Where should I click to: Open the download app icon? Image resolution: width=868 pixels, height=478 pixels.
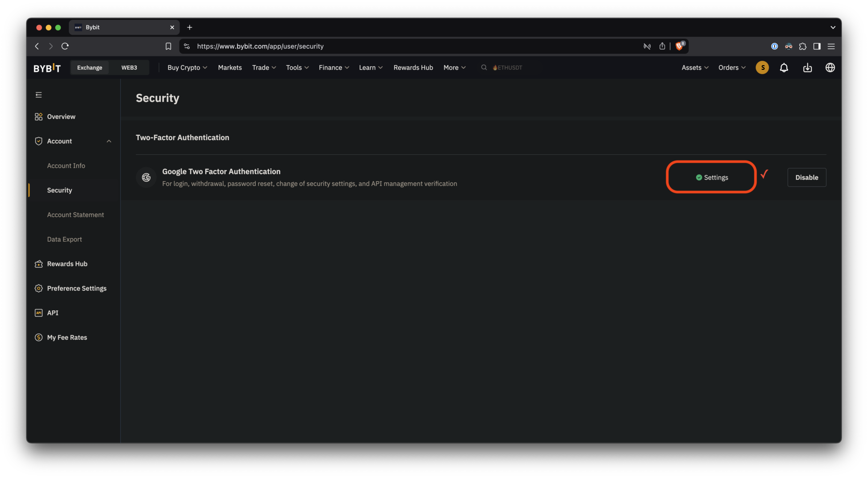pos(807,67)
